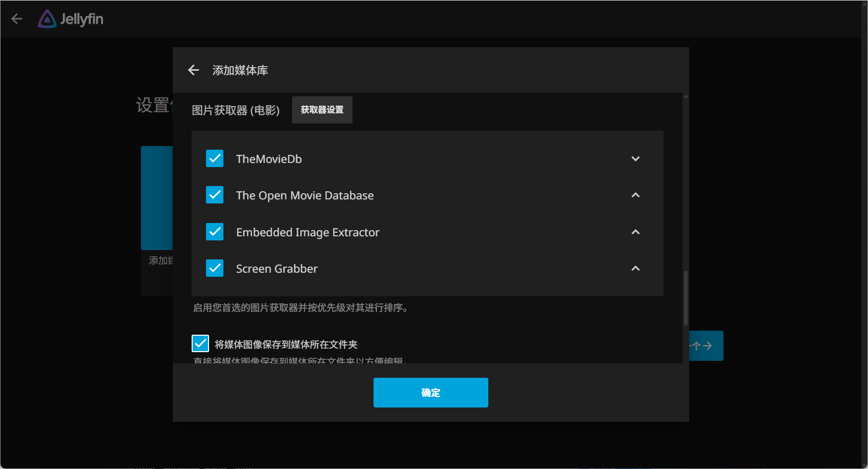Disable the Embedded Image Extractor checkbox
Image resolution: width=868 pixels, height=469 pixels.
click(215, 232)
